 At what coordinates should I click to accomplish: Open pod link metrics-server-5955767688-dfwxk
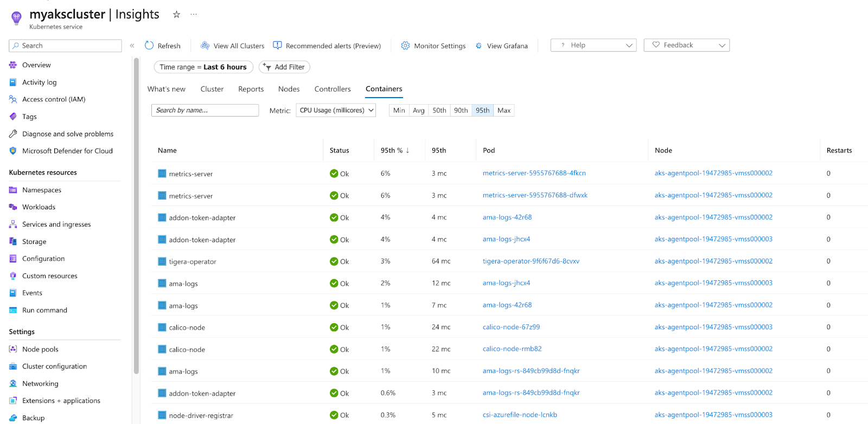coord(535,196)
